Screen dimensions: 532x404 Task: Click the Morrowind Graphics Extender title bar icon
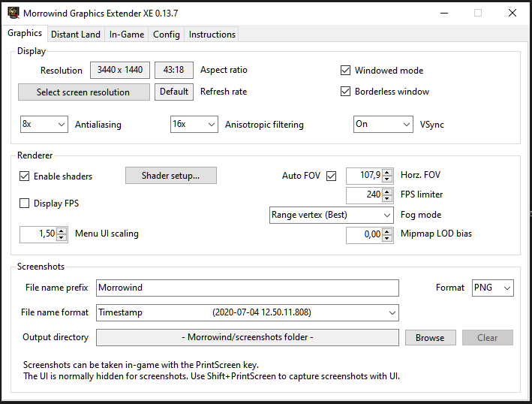pyautogui.click(x=14, y=13)
